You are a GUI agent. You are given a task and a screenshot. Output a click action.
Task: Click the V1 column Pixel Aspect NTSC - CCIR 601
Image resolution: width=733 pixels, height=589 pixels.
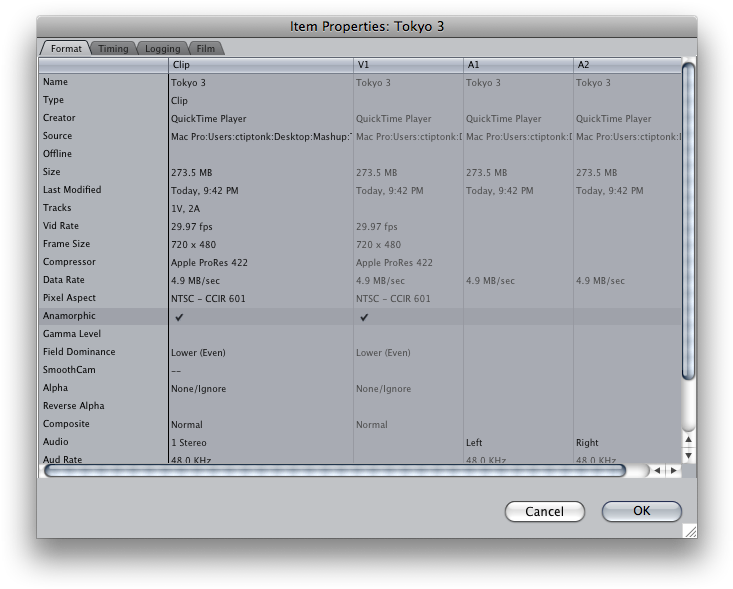click(x=393, y=299)
